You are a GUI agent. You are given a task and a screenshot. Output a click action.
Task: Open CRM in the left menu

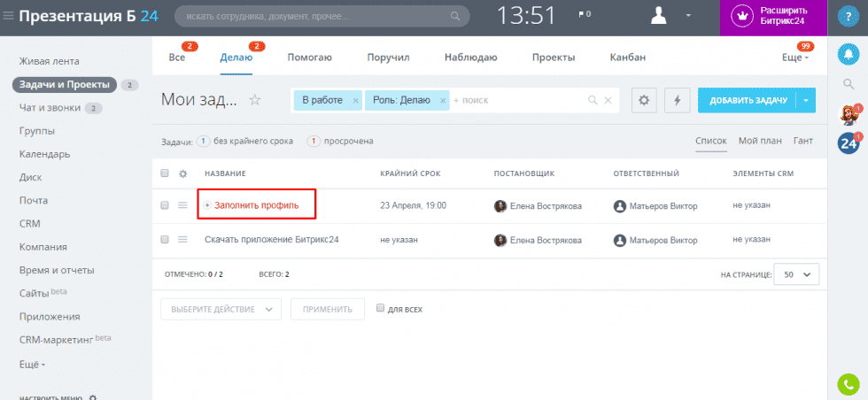click(29, 224)
